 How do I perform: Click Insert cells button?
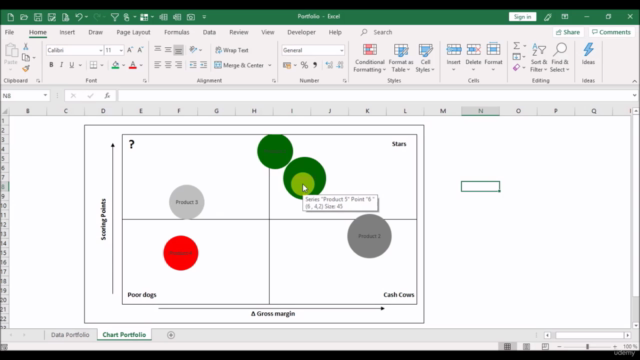453,57
